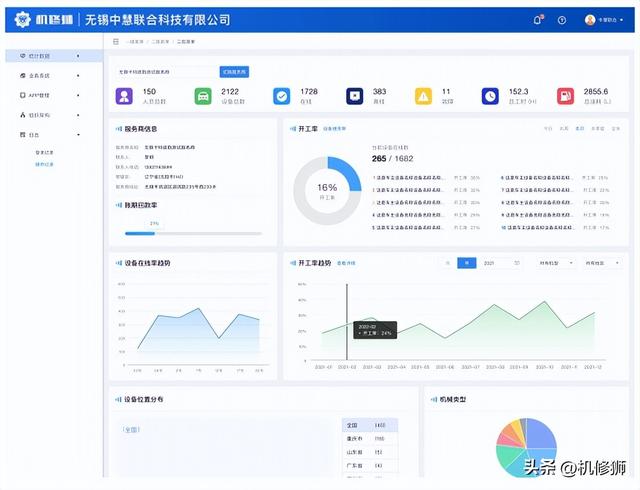Click the yellow warning triangle fault icon

[x=423, y=96]
